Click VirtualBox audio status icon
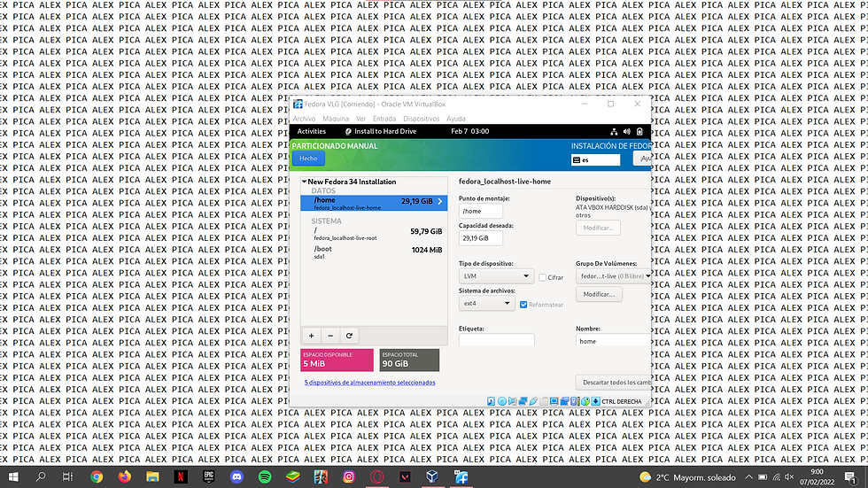Viewport: 868px width, 488px height. click(512, 401)
